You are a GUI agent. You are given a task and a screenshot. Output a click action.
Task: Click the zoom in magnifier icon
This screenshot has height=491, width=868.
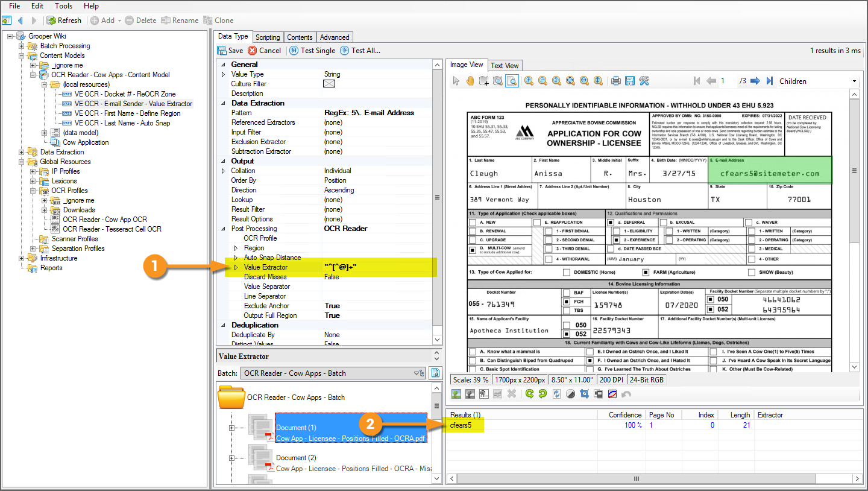click(x=529, y=81)
